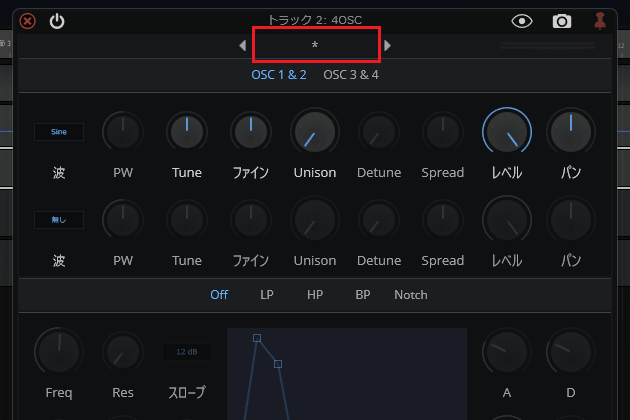630x420 pixels.
Task: Click the filter Freq knob
Action: 59,352
